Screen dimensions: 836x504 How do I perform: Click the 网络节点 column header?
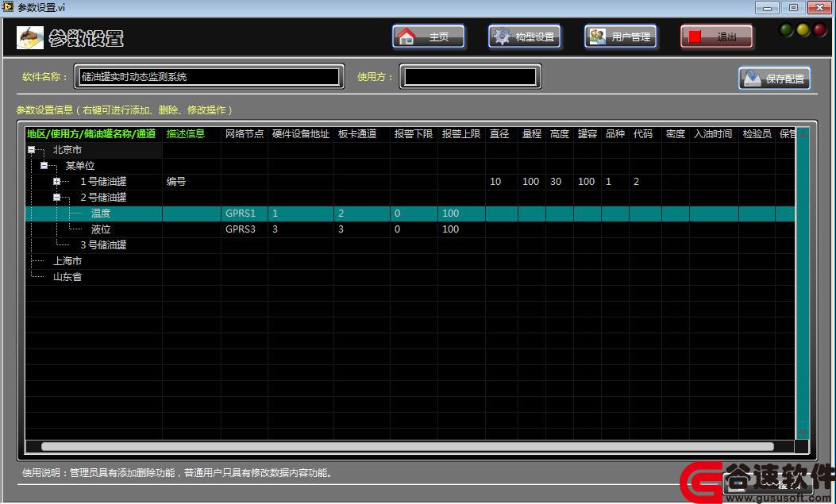pyautogui.click(x=245, y=133)
